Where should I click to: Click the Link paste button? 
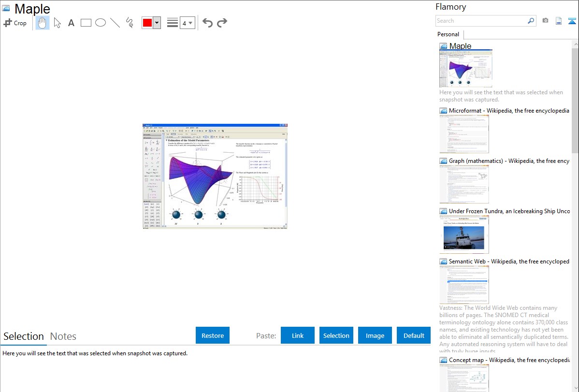point(298,335)
